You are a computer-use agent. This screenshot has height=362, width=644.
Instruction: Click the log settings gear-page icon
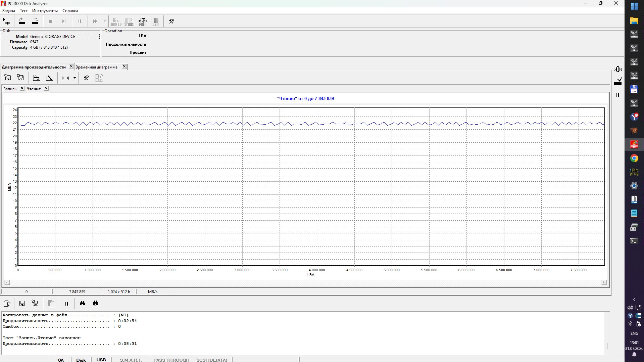point(7,304)
